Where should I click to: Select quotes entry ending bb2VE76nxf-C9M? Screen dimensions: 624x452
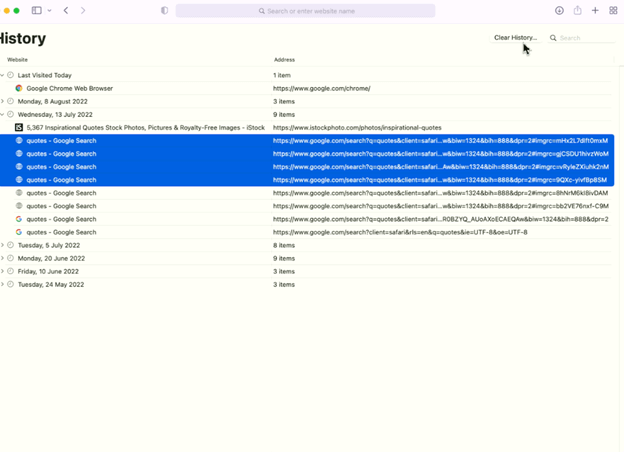pyautogui.click(x=306, y=206)
